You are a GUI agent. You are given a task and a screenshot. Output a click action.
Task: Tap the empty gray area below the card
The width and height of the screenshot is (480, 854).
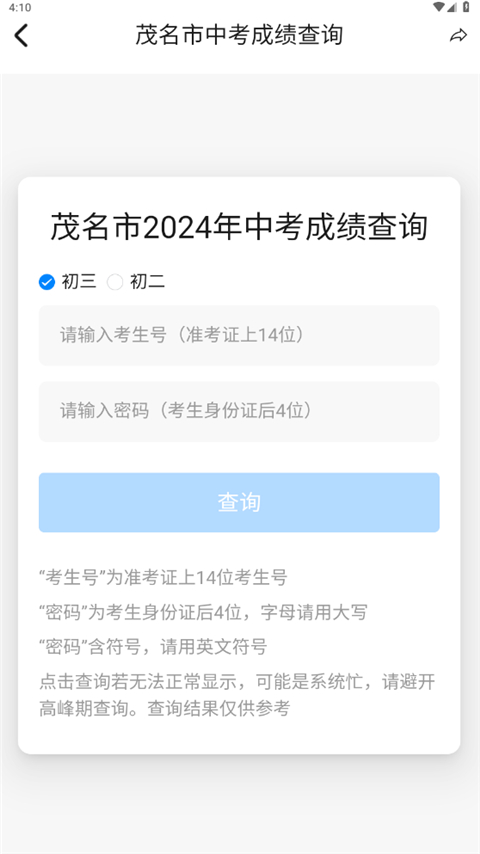coord(240,803)
